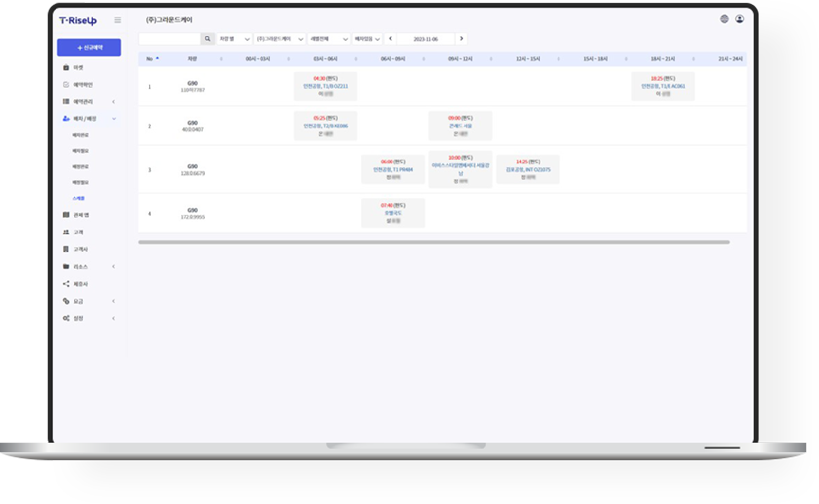The image size is (819, 504).
Task: Click the (주)그라운드케이 page title
Action: (x=169, y=20)
